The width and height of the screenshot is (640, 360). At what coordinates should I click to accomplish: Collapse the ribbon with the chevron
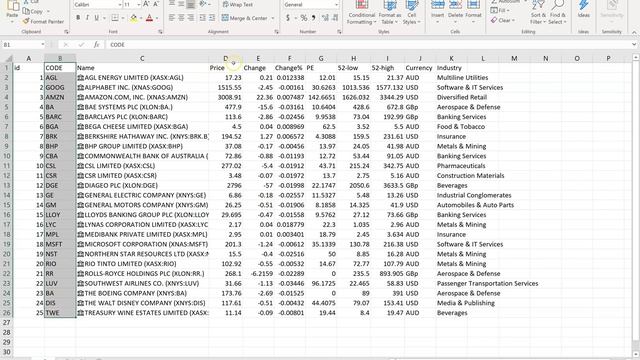(634, 32)
